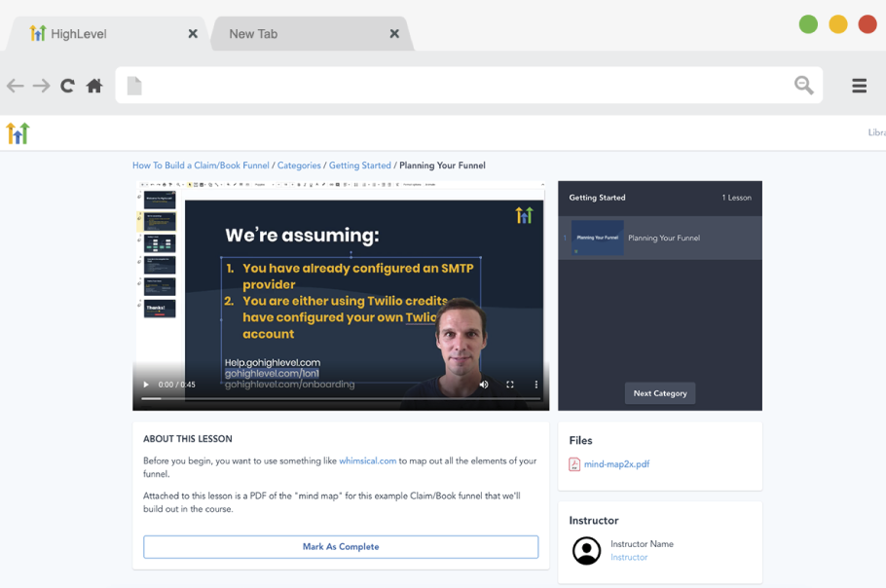
Task: Click the Instructor link under Instructor Name
Action: point(629,558)
